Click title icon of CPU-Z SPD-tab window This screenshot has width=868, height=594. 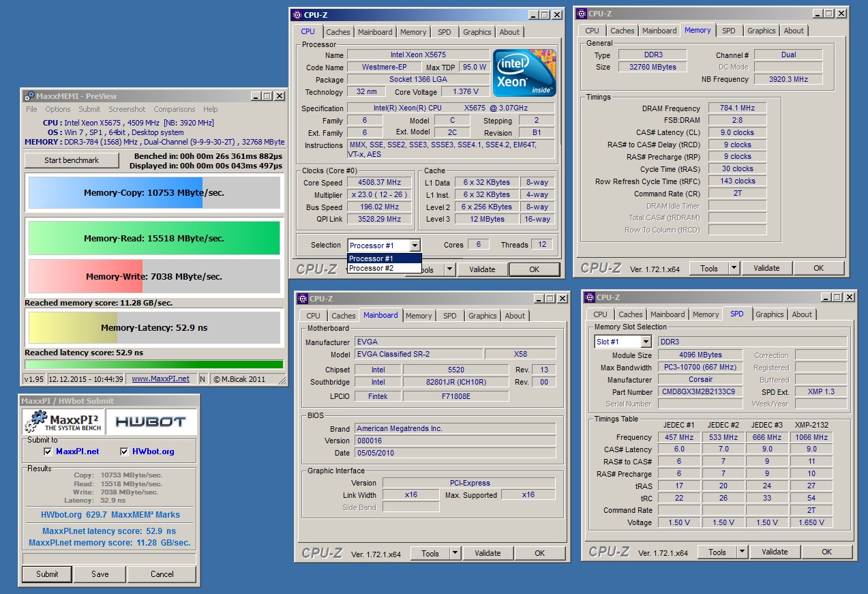(x=590, y=297)
